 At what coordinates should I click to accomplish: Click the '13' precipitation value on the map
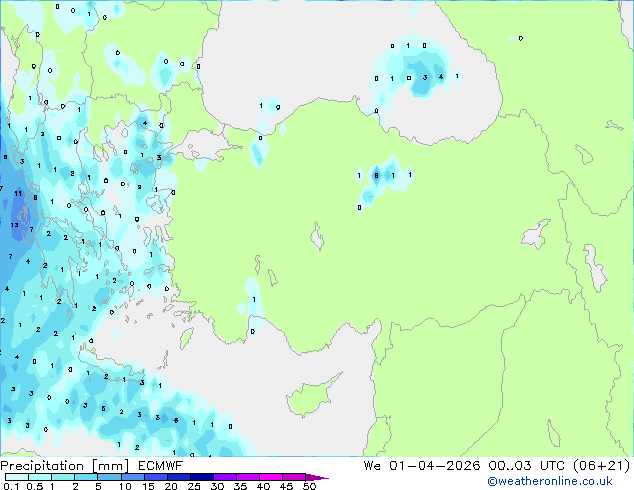coord(15,225)
